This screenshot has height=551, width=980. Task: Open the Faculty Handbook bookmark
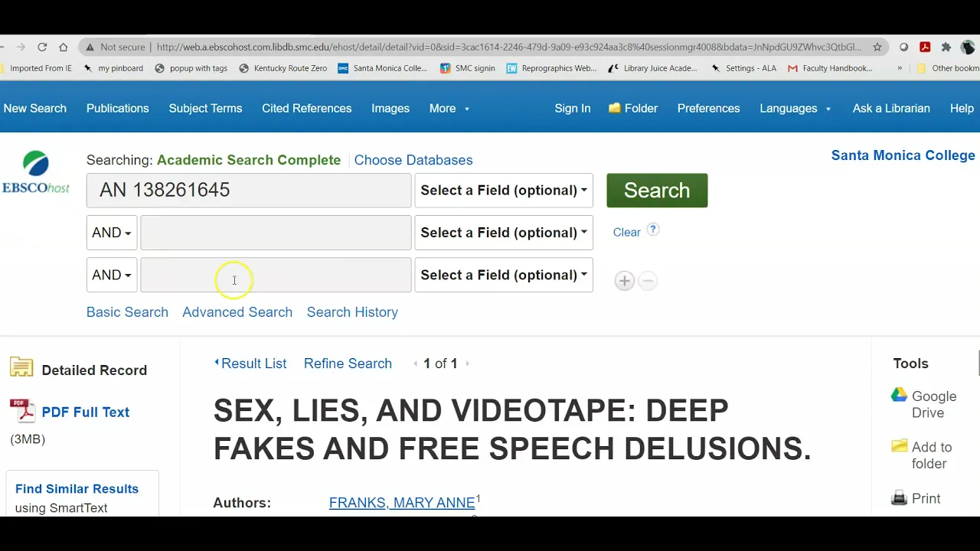(x=831, y=68)
